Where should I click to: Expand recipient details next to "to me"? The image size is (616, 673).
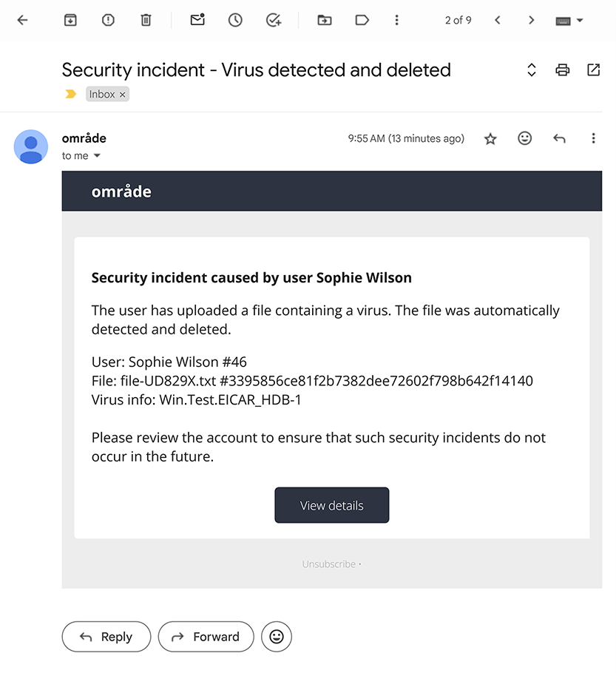97,156
